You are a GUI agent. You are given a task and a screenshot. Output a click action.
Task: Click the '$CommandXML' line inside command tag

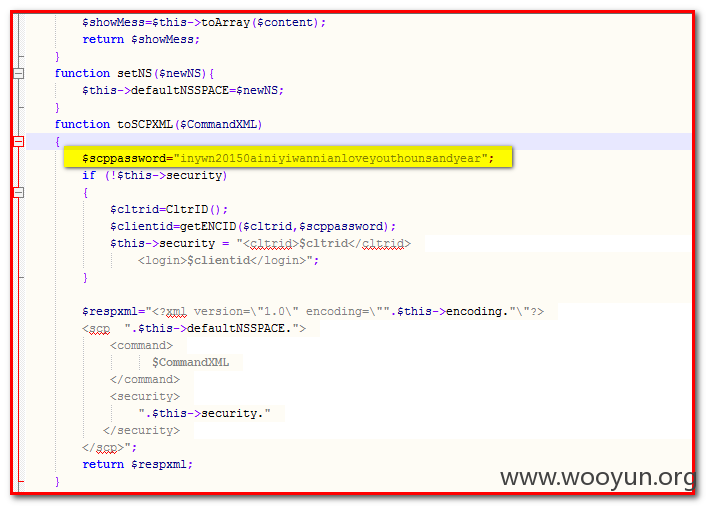tap(190, 362)
